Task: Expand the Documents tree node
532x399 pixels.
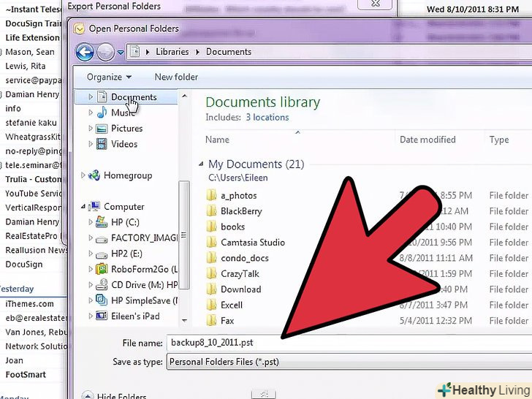Action: pyautogui.click(x=91, y=97)
